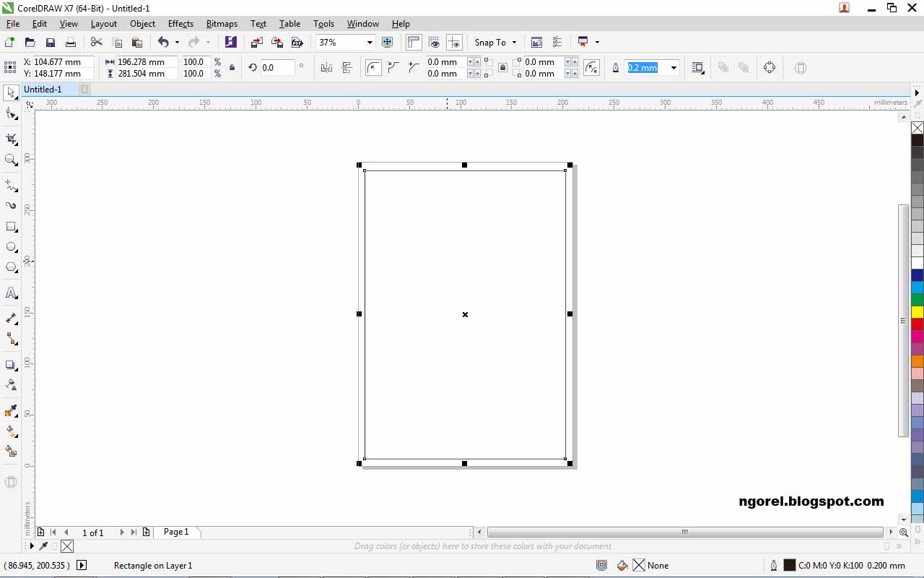Choose the Ellipse tool

pos(11,246)
